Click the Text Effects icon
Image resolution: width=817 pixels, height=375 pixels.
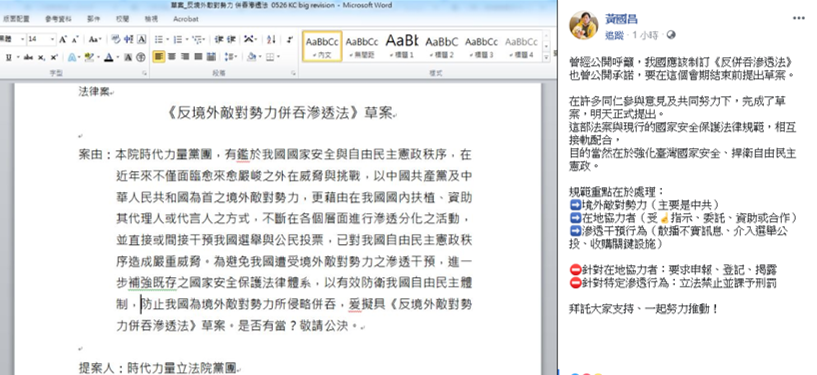[x=72, y=57]
